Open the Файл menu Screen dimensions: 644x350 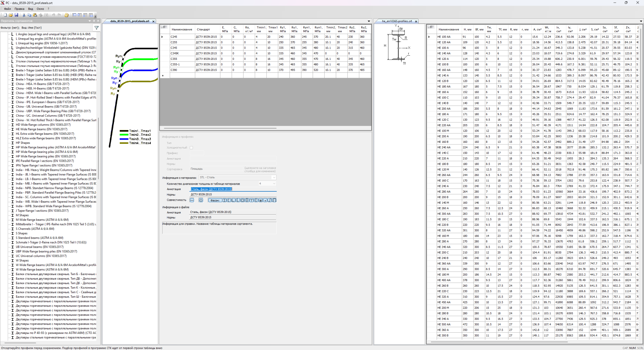click(7, 9)
